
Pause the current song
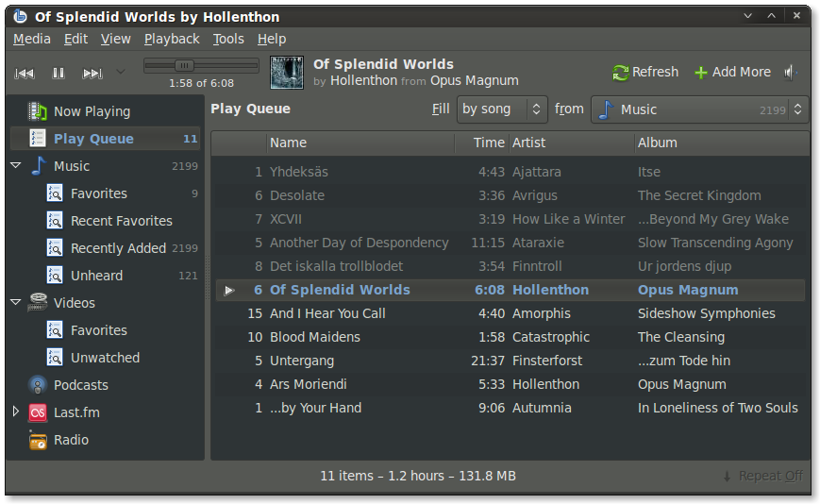tap(59, 74)
